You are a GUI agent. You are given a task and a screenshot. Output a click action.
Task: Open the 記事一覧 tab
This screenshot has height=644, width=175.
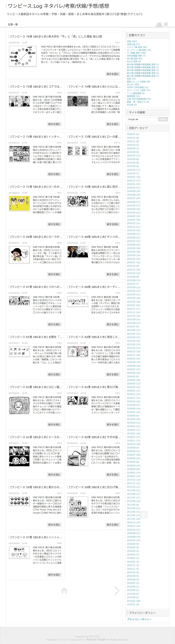(13, 25)
